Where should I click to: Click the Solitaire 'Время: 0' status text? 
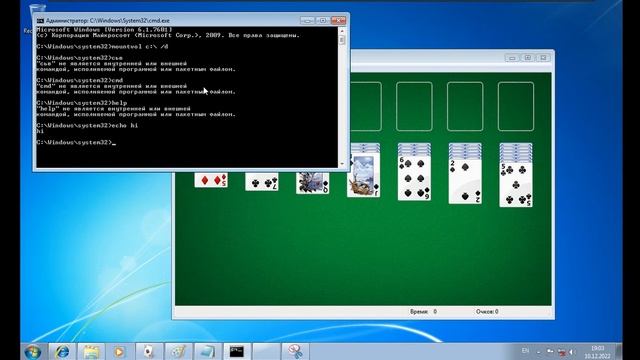(423, 311)
